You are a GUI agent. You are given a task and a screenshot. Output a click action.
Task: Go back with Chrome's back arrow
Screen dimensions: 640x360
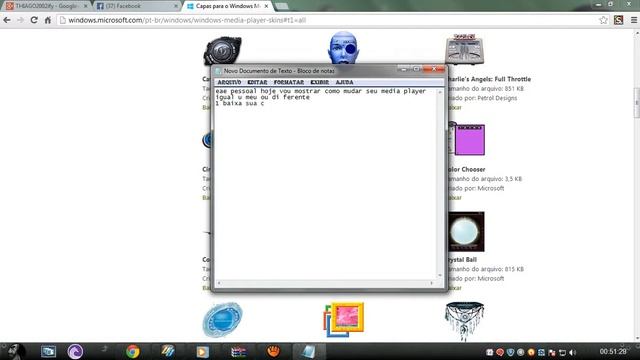(7, 20)
